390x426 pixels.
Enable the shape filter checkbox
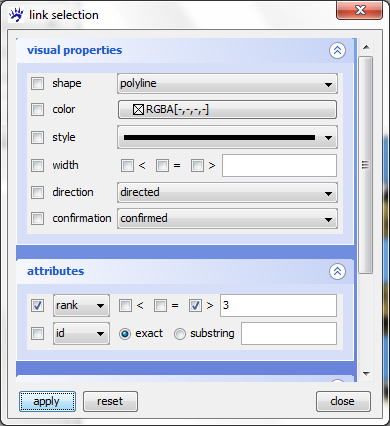point(37,83)
